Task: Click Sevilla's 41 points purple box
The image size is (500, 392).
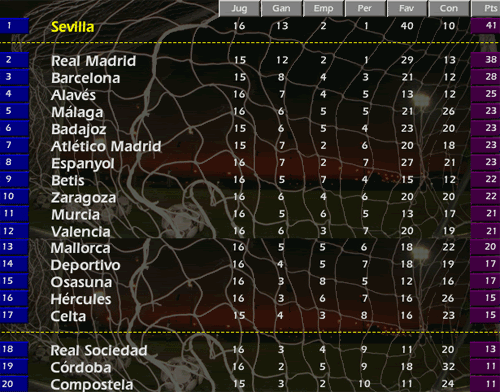Action: pyautogui.click(x=485, y=26)
